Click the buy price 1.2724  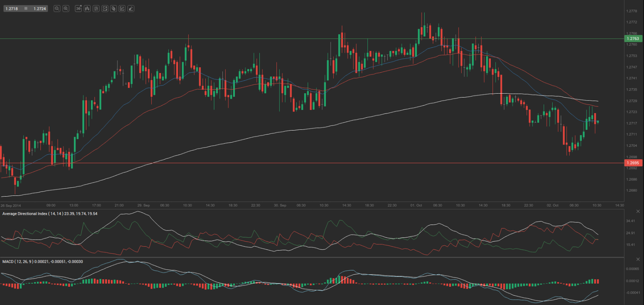(x=40, y=9)
